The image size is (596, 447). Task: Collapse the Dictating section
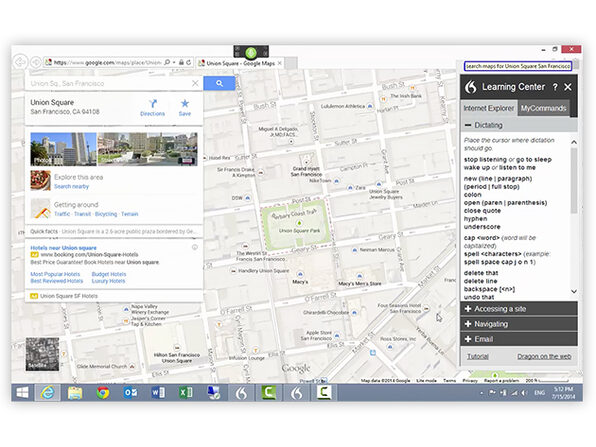point(468,125)
